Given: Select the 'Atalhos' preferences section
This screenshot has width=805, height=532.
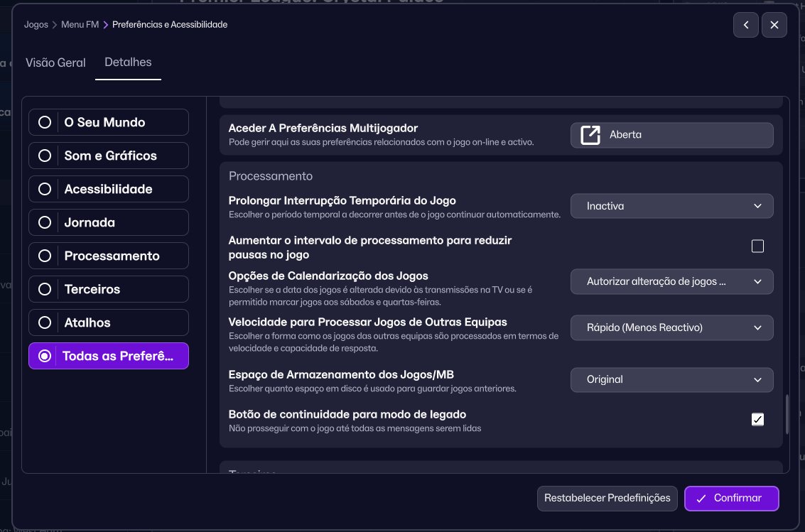Looking at the screenshot, I should click(45, 322).
